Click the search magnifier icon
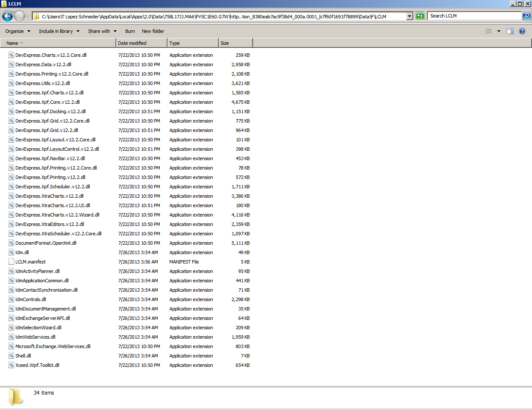Screen dimensions: 532x410 click(526, 16)
